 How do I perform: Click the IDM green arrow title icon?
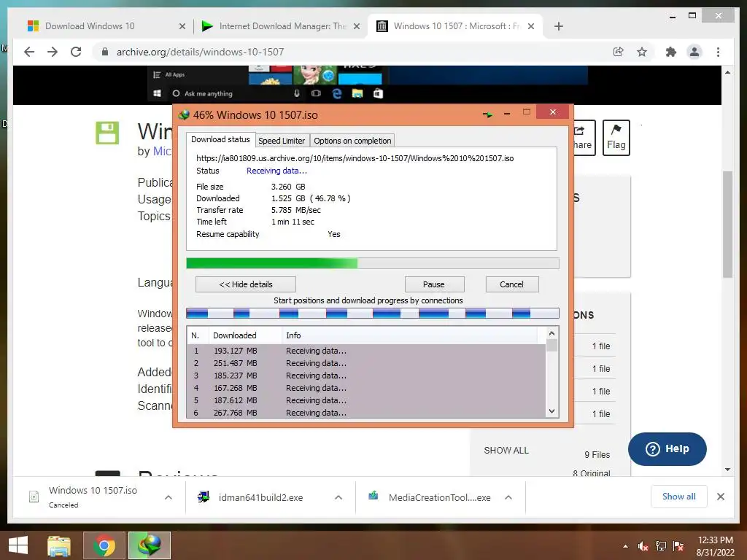[x=488, y=114]
